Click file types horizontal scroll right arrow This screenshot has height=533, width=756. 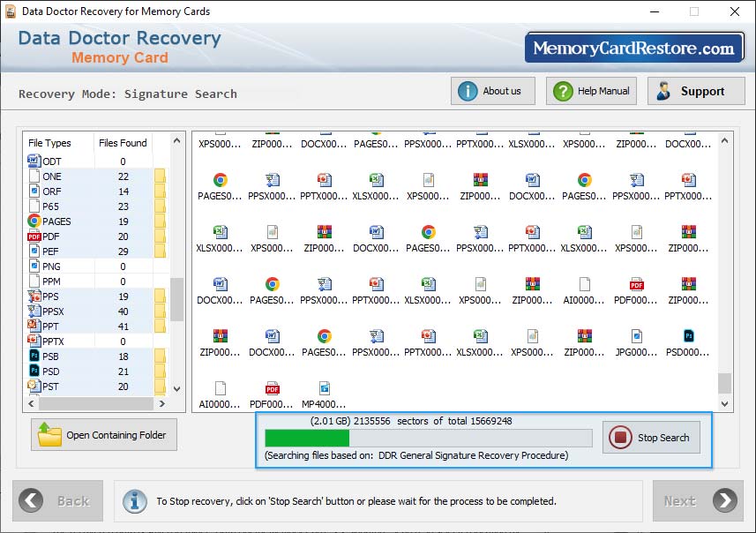[x=162, y=403]
